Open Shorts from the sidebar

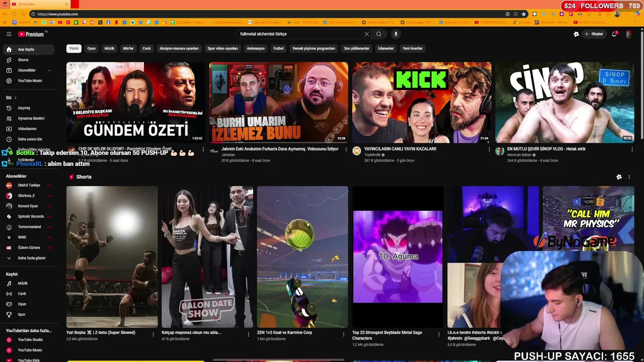pyautogui.click(x=29, y=60)
